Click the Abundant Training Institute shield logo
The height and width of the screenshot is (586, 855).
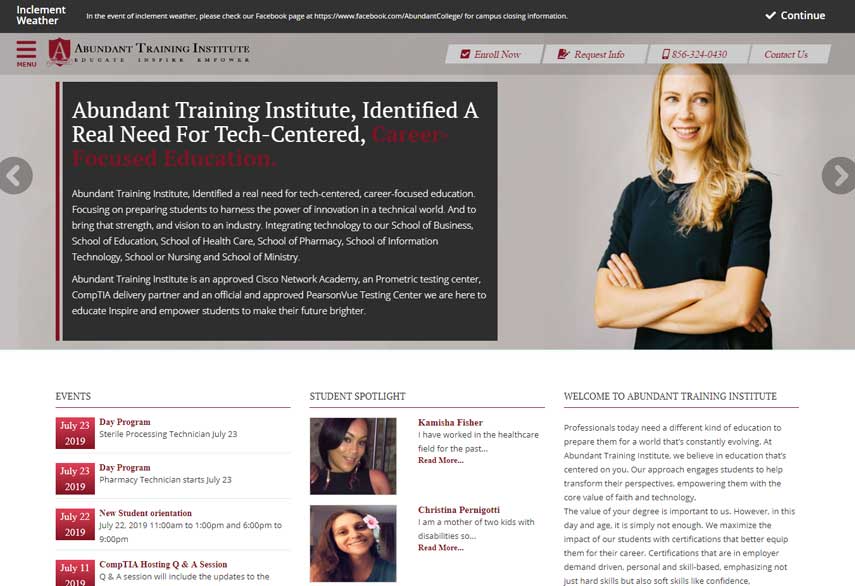tap(59, 52)
